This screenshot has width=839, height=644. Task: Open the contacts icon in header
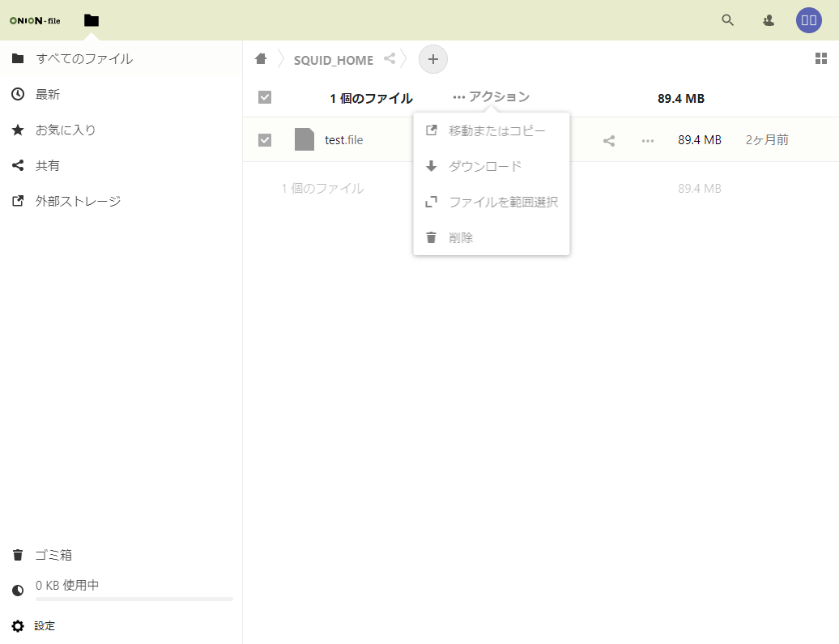[769, 20]
